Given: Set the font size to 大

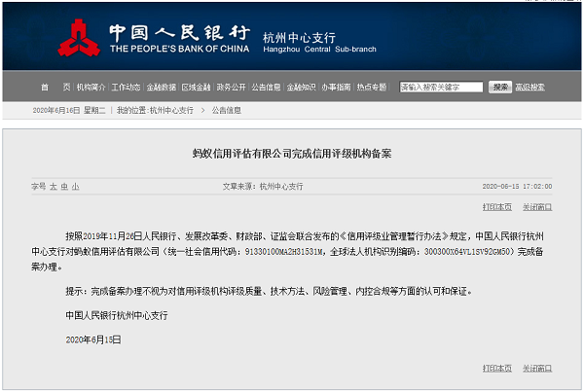Looking at the screenshot, I should tap(54, 187).
